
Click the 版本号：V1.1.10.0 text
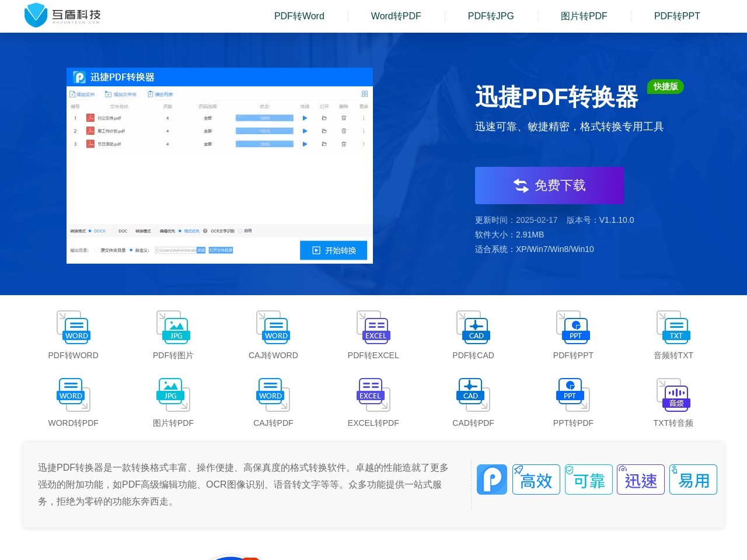(600, 220)
